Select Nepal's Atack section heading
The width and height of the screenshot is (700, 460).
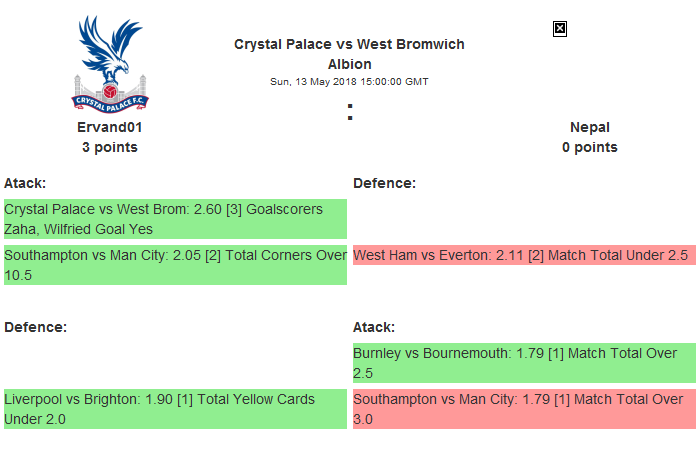pyautogui.click(x=374, y=327)
